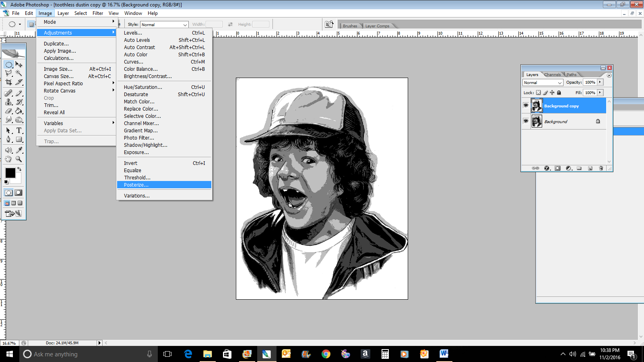
Task: Click the Background copy layer thumbnail
Action: (537, 105)
